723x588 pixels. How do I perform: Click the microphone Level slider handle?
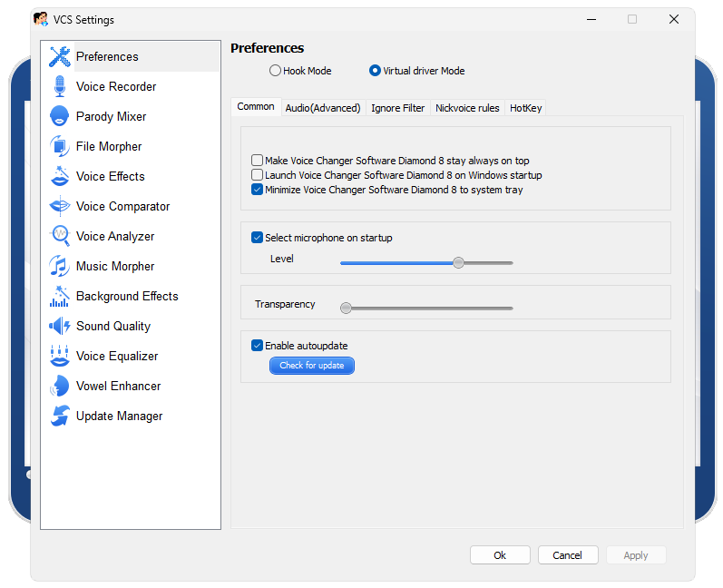tap(459, 262)
